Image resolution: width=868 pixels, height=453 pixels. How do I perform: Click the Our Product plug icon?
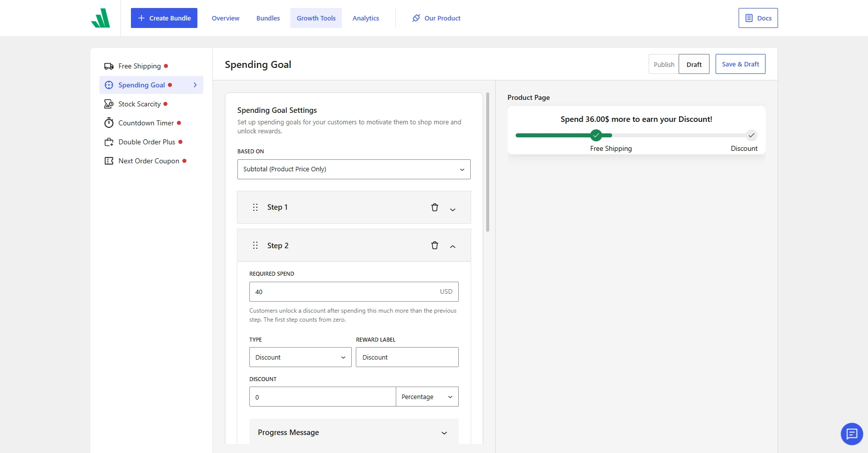tap(416, 18)
